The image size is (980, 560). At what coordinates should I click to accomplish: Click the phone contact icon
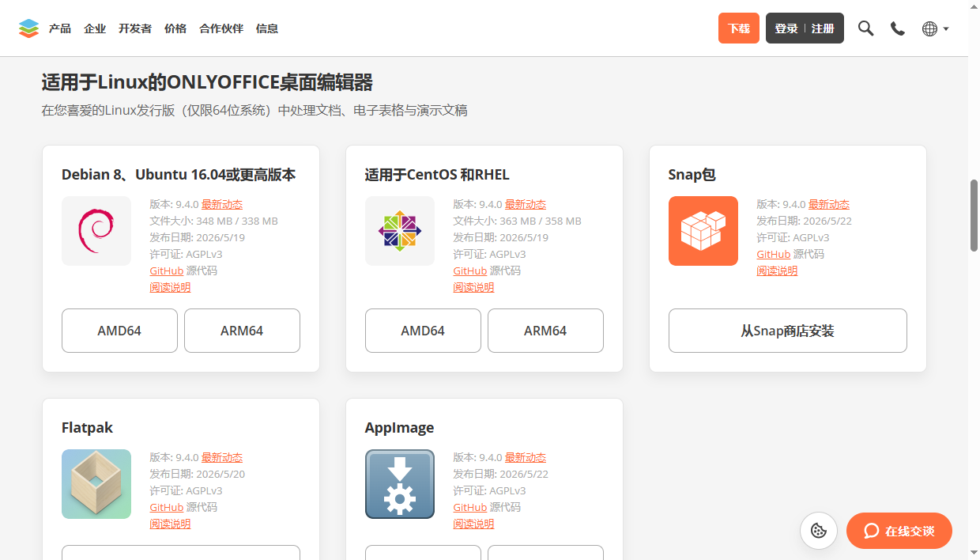point(898,28)
